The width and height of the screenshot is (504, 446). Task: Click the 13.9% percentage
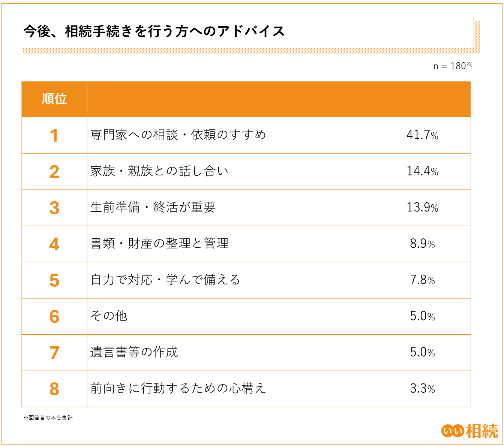[422, 207]
